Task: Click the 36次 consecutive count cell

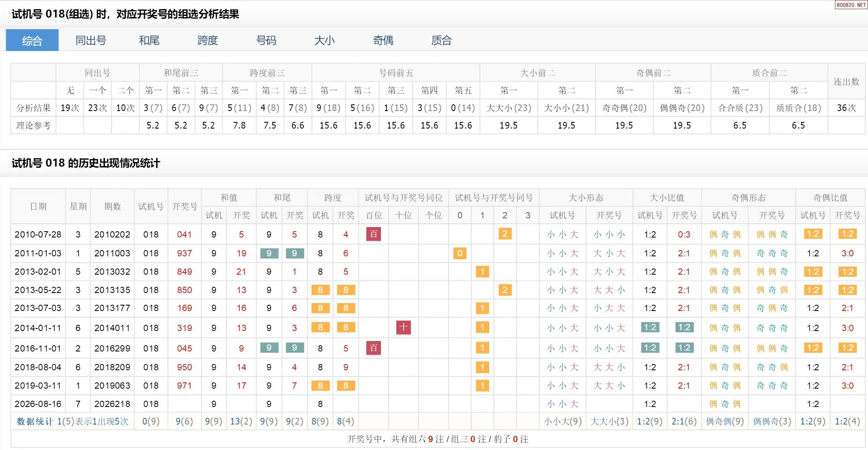Action: 847,108
